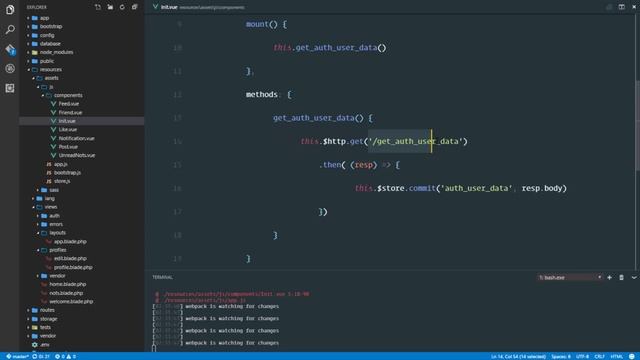Open bootstrap.js in the explorer
The image size is (640, 360).
click(x=67, y=173)
